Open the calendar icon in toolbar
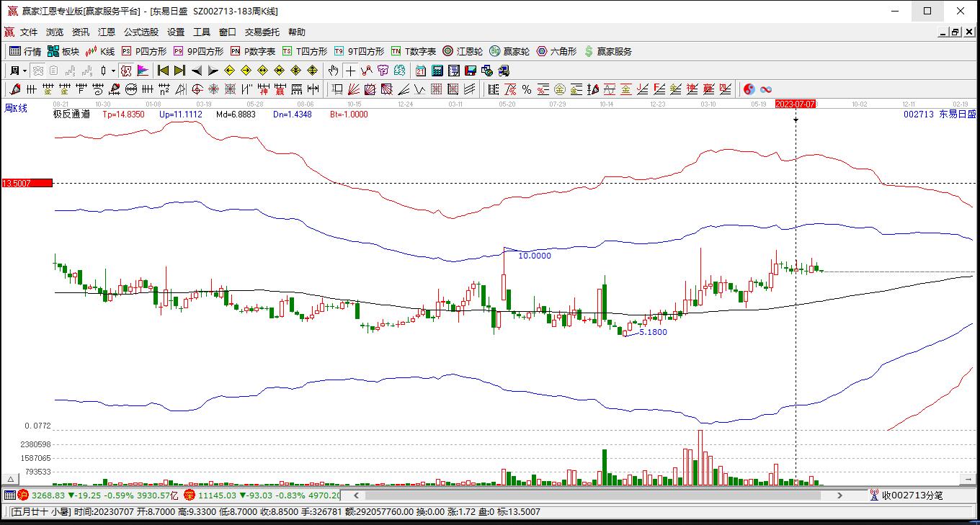Screen dimensions: 980x525 421,71
